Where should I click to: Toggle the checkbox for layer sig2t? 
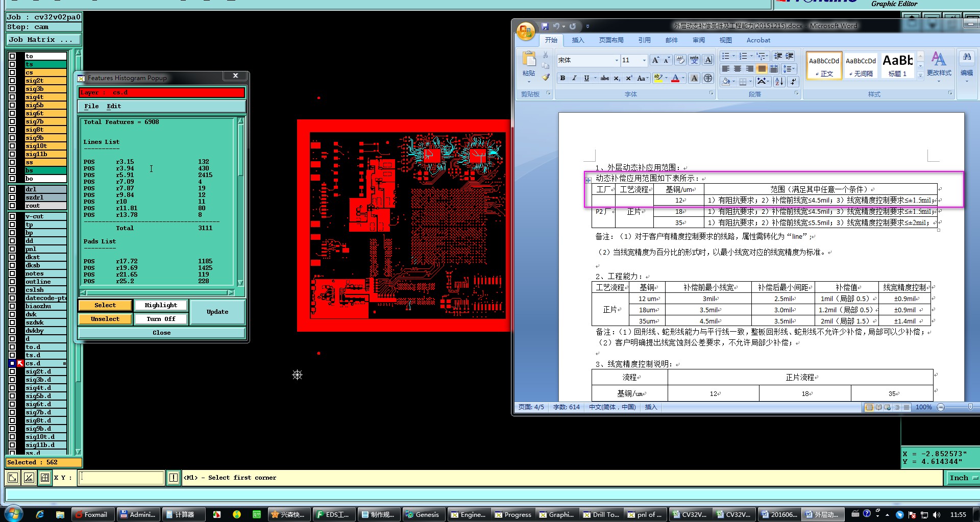coord(12,81)
